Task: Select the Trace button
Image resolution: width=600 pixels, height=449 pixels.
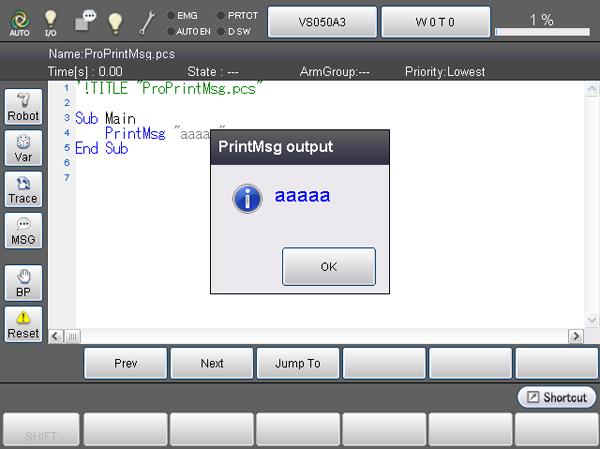Action: 23,189
